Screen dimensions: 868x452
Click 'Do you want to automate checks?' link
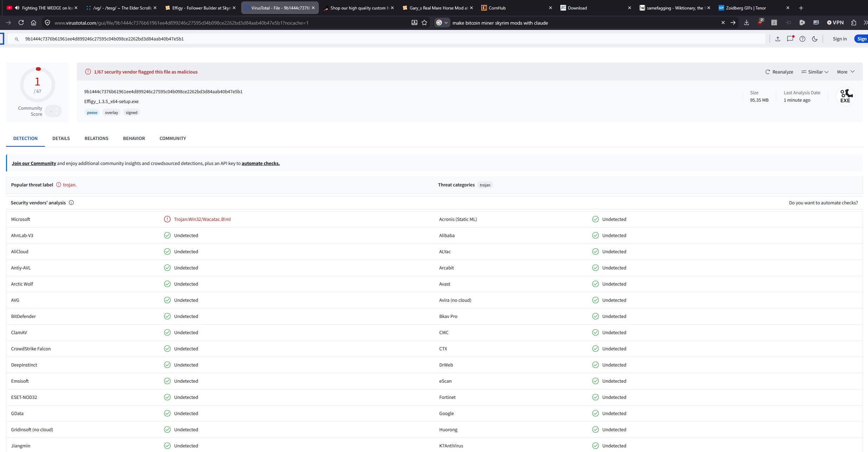823,203
